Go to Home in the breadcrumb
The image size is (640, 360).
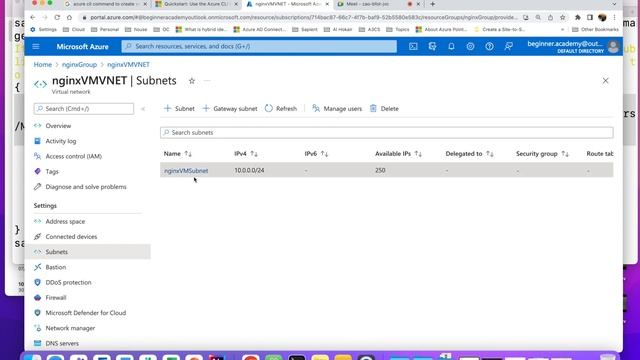pos(42,64)
